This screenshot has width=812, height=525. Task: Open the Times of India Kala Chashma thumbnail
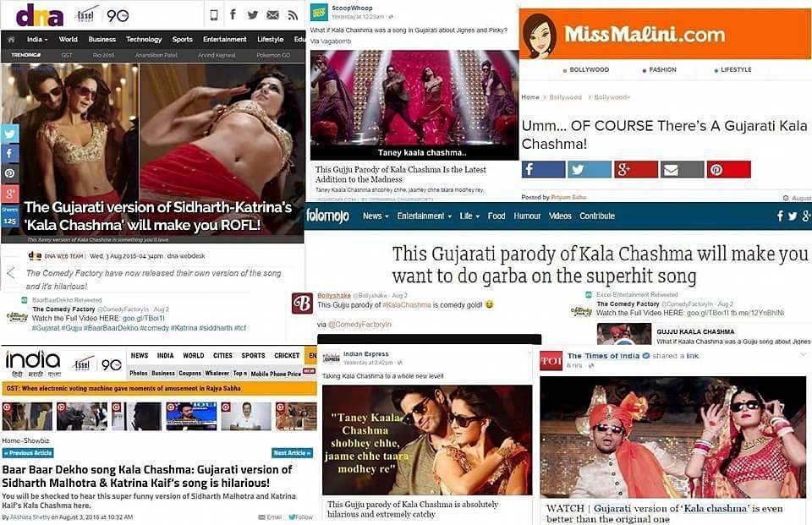[x=672, y=438]
